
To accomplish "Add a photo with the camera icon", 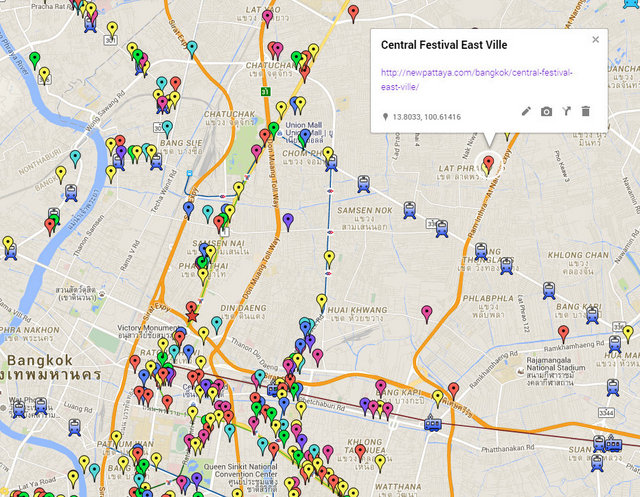I will tap(546, 111).
